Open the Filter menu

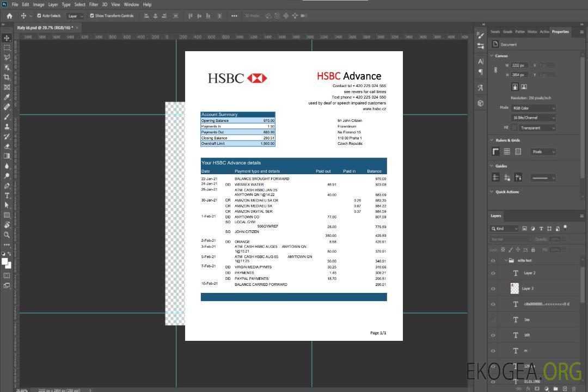click(x=94, y=4)
